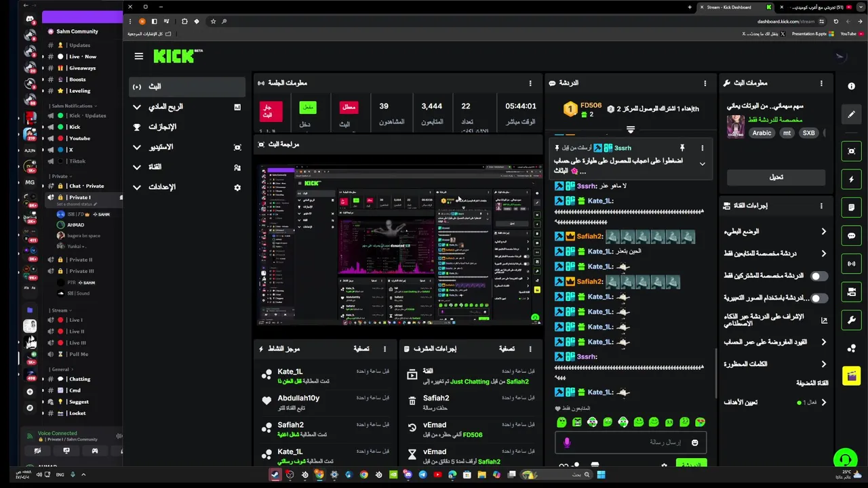Open account age restrictions chevron
Image resolution: width=868 pixels, height=488 pixels.
tap(823, 342)
